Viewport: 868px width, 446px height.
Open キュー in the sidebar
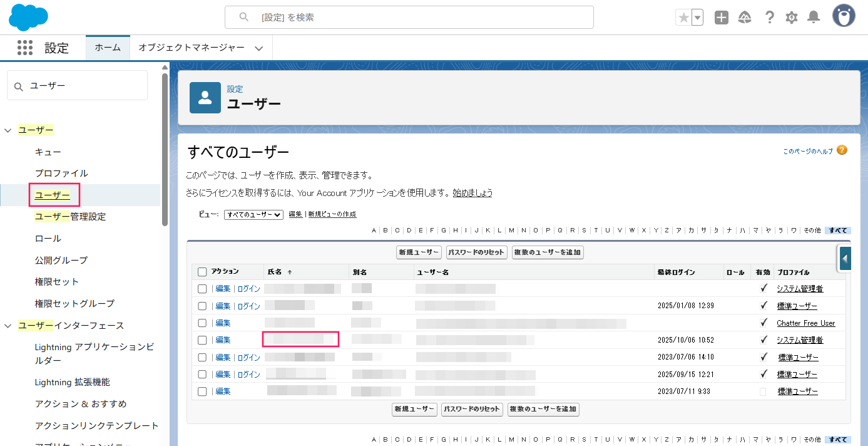[48, 152]
